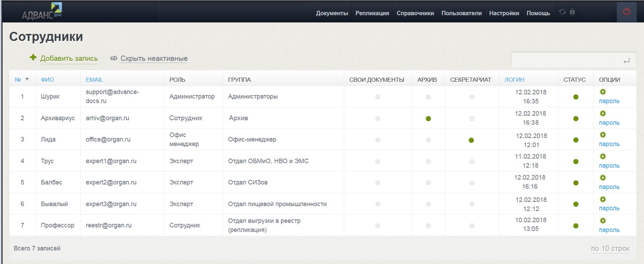Enable Свои документы for Шурик
This screenshot has width=644, height=264.
[x=378, y=97]
